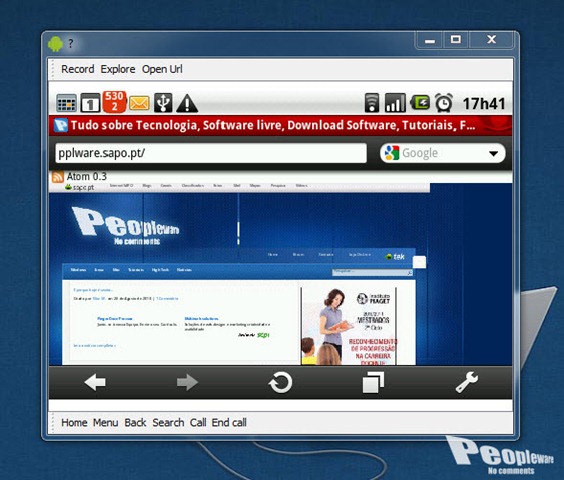The width and height of the screenshot is (564, 480).
Task: Tap the red 530 notification badge
Action: pos(114,101)
